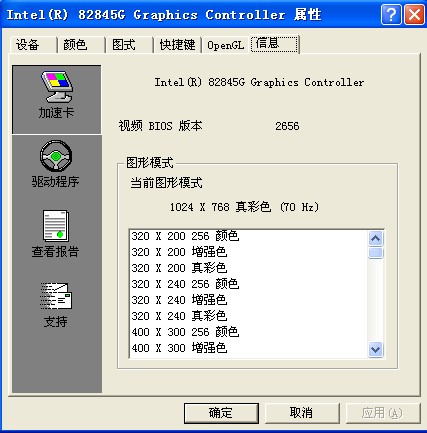Select the 加速卡 monitor icon

(x=57, y=86)
